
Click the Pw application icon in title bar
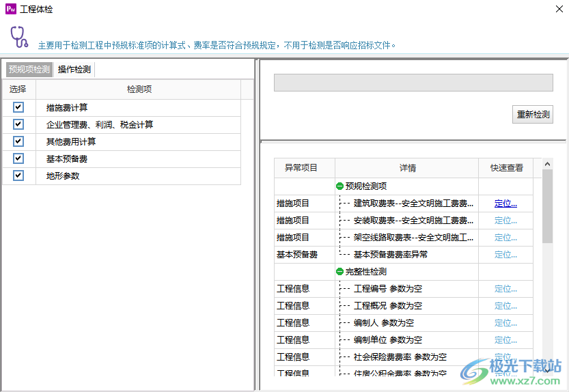tap(11, 9)
